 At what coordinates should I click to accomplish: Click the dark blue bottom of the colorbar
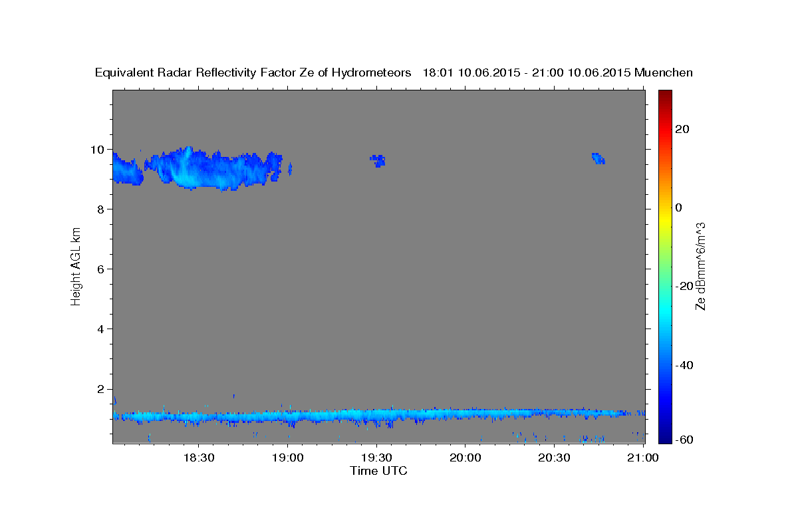click(x=664, y=439)
